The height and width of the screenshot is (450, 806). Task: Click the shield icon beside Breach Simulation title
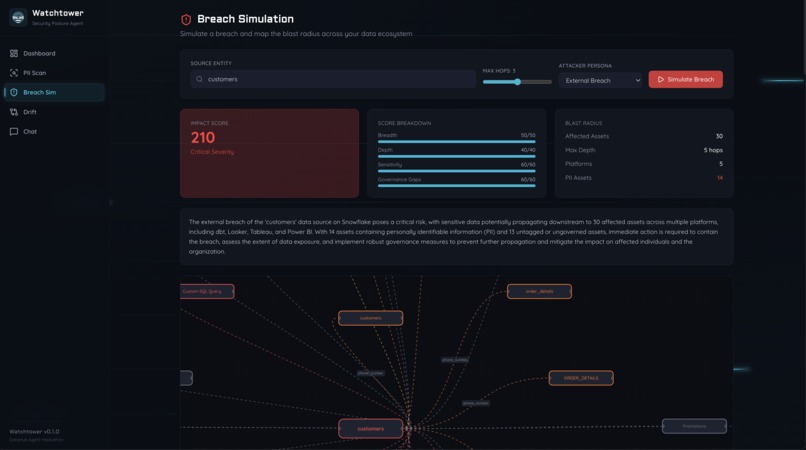coord(186,20)
